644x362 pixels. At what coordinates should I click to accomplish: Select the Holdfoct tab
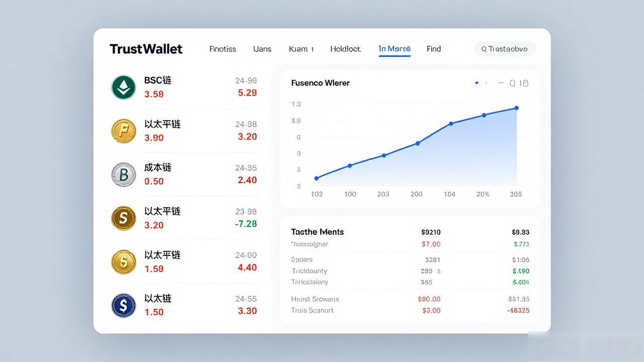pyautogui.click(x=346, y=49)
